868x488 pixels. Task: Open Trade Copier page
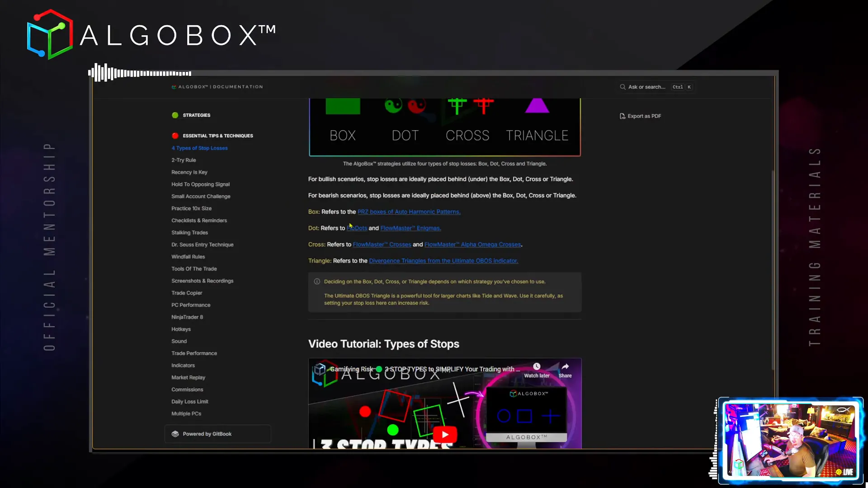pos(187,293)
